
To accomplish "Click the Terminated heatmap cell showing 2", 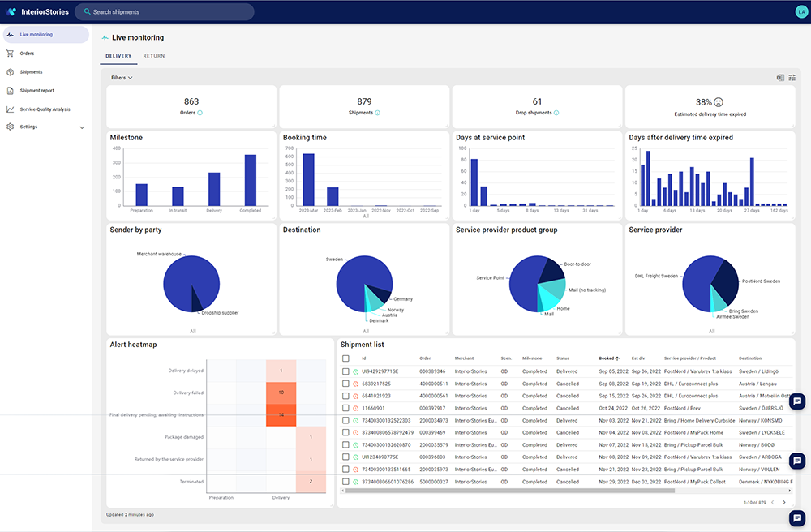I will pos(311,482).
